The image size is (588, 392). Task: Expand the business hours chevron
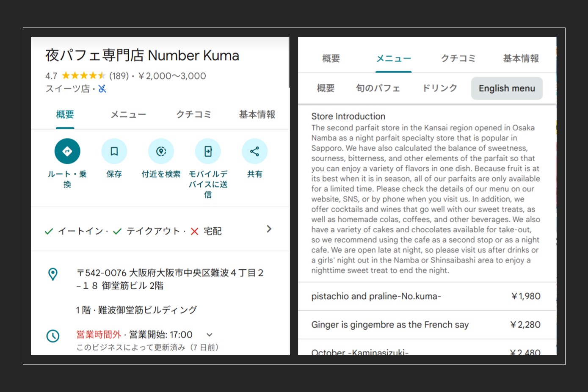click(209, 334)
